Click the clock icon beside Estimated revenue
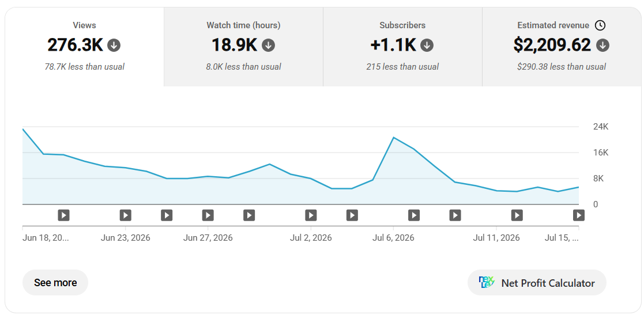This screenshot has width=644, height=315. point(600,25)
